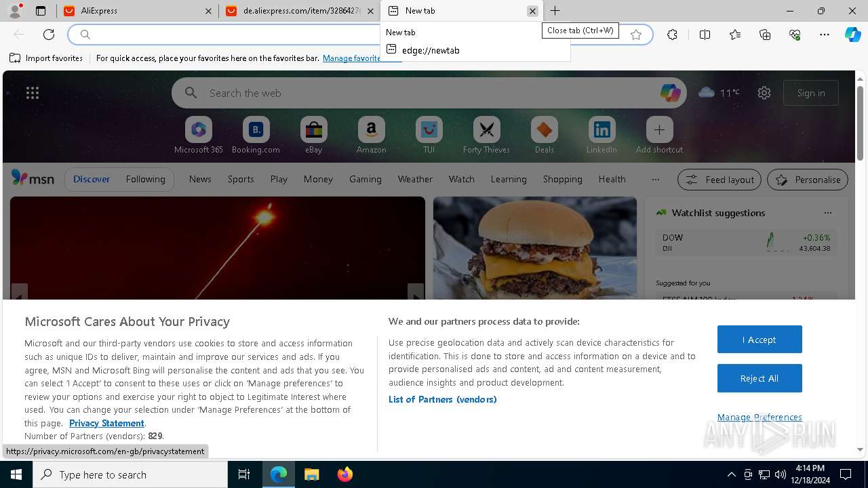Open the Sports category
The image size is (868, 488).
pos(241,179)
